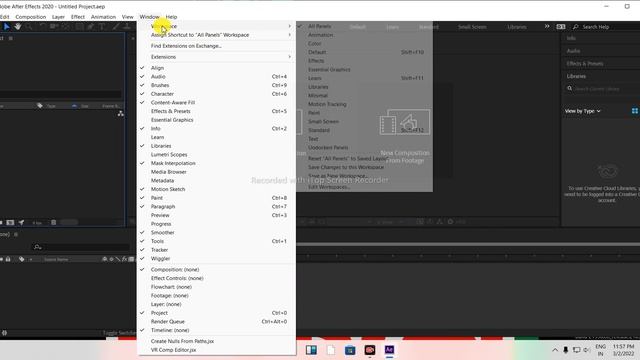Screen dimensions: 640x360
Task: Select the Rotation tool
Action: 43,27
